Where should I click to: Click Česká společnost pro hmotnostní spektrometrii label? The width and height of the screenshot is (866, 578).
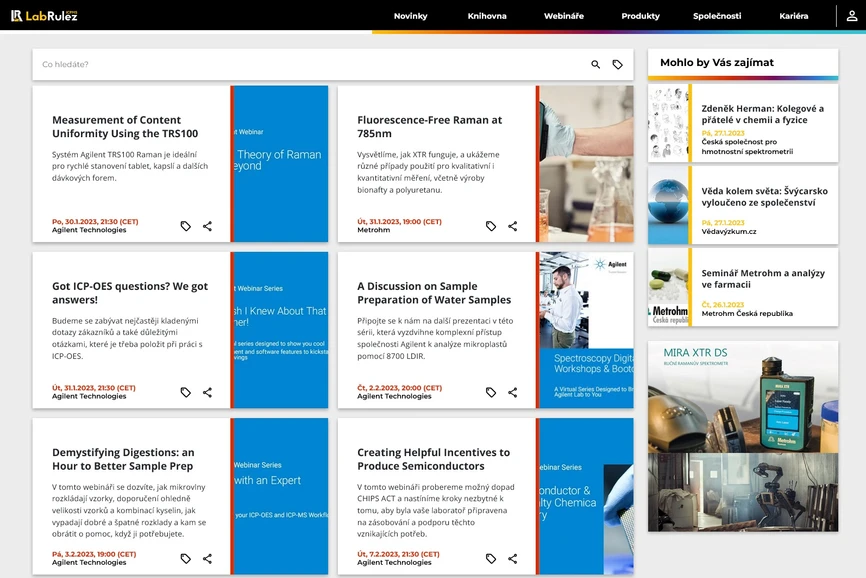tap(747, 146)
